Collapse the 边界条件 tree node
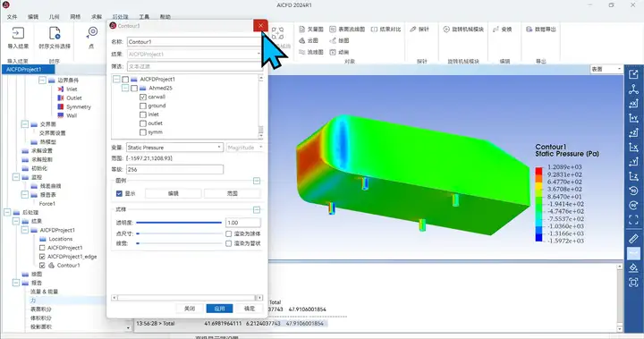644x339 pixels. click(42, 81)
